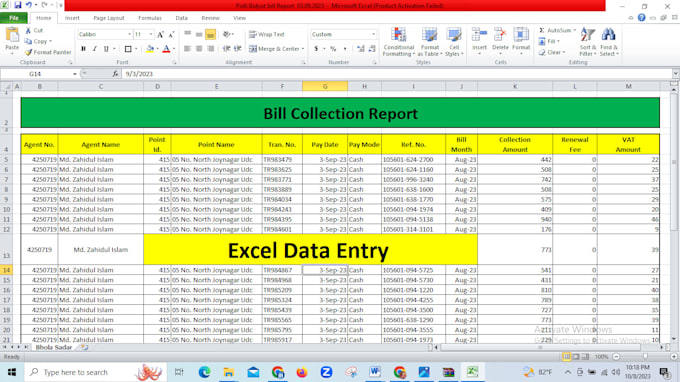Toggle Align Text Left

[x=188, y=49]
